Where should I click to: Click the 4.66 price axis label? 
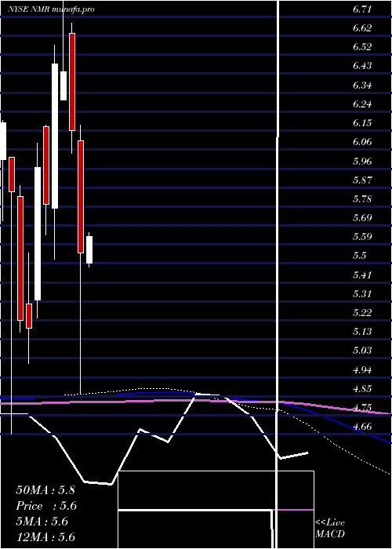pyautogui.click(x=362, y=427)
